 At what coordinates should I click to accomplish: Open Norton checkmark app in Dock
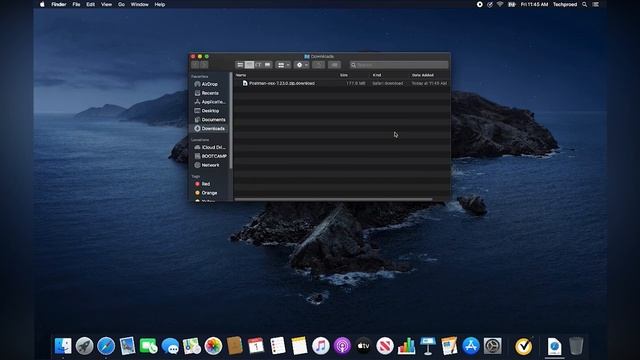click(x=524, y=347)
